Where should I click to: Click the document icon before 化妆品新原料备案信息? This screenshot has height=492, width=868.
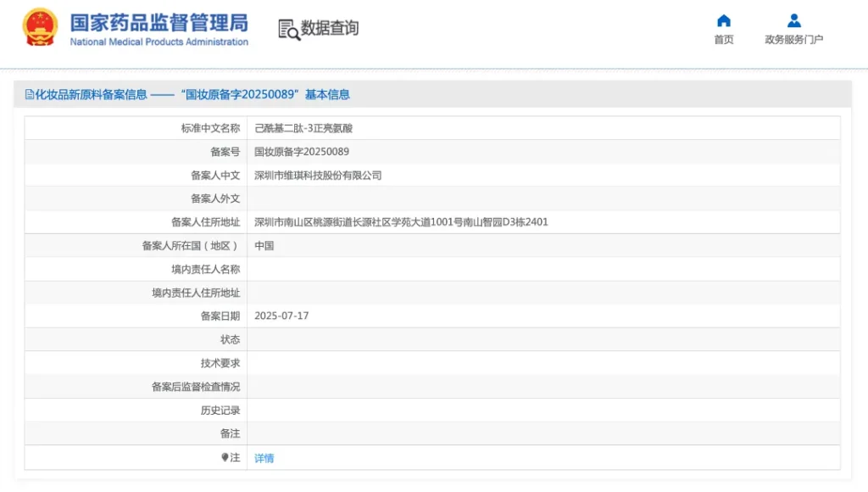30,94
